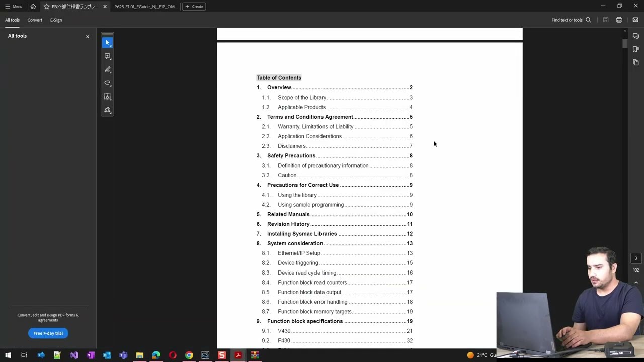Close the All tools panel
Viewport: 644px width, 362px height.
pyautogui.click(x=87, y=36)
